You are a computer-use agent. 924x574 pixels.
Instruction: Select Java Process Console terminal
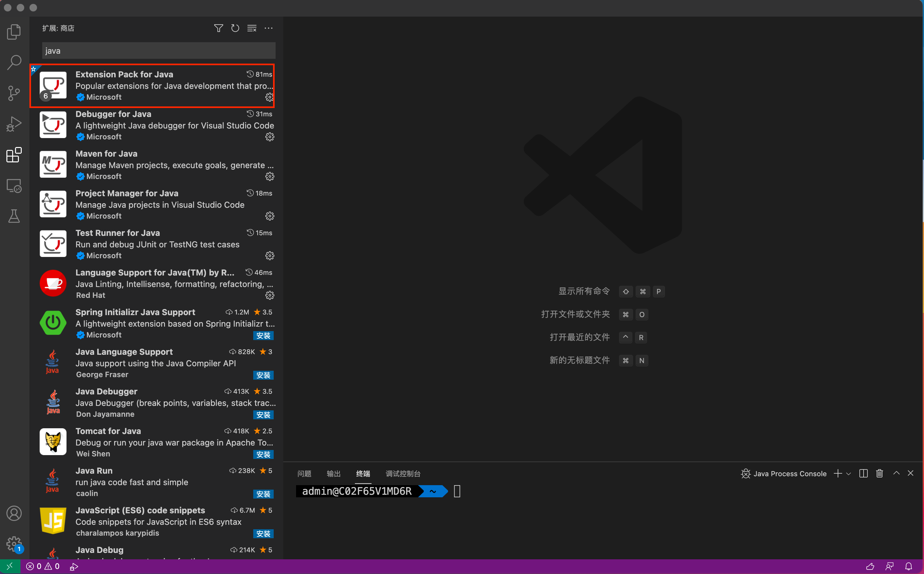pos(784,473)
